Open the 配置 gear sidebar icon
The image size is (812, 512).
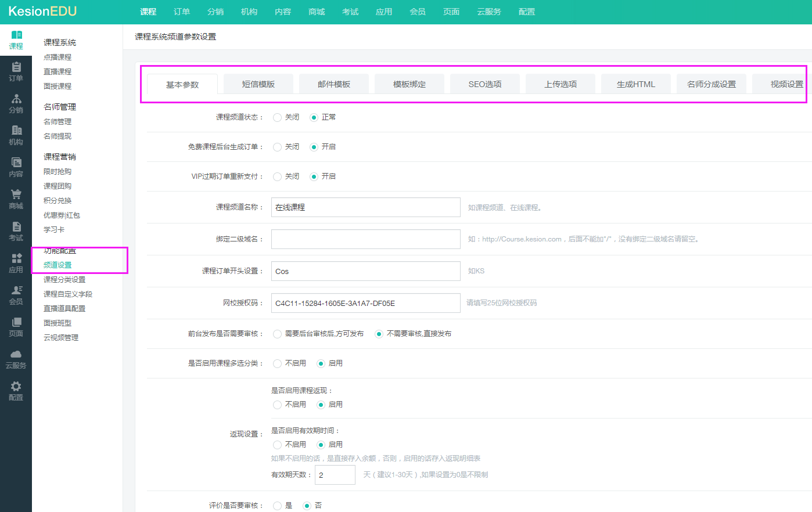click(16, 391)
